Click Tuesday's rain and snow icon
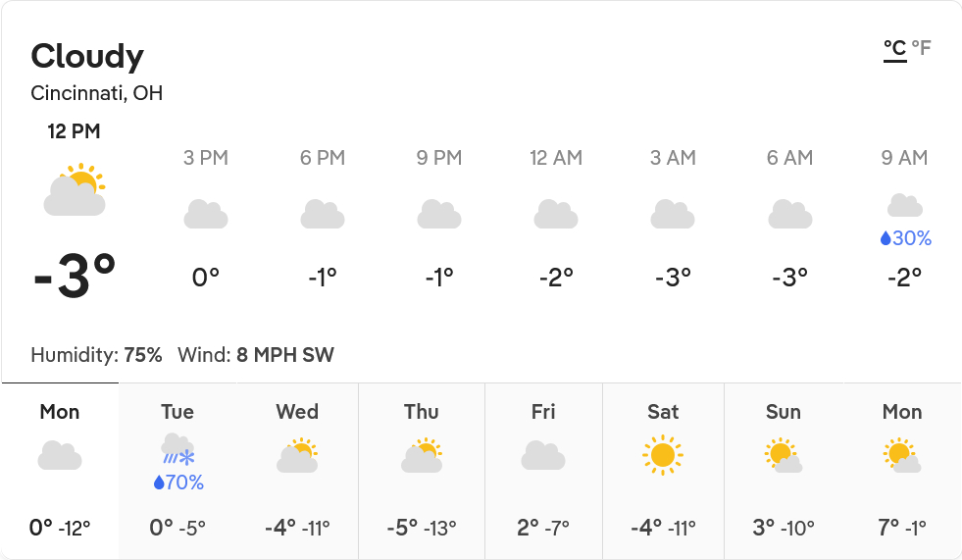The width and height of the screenshot is (962, 560). [177, 450]
